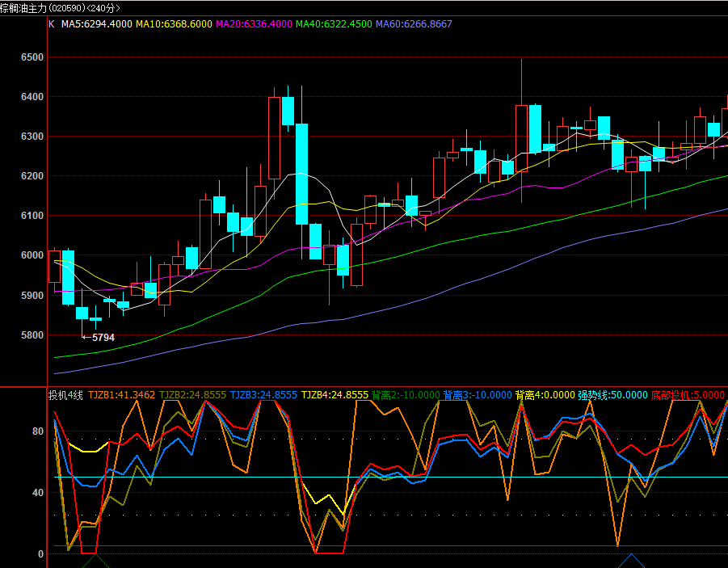Click the K chart type label
Image resolution: width=728 pixels, height=568 pixels.
point(52,24)
